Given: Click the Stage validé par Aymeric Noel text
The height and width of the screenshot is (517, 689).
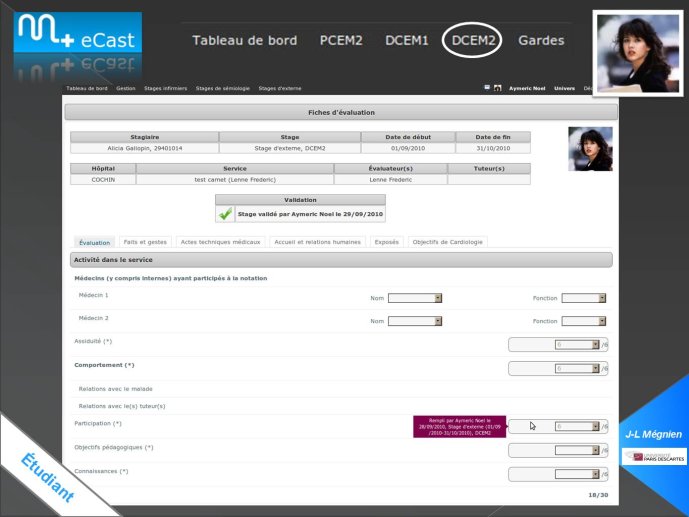Looking at the screenshot, I should (310, 214).
